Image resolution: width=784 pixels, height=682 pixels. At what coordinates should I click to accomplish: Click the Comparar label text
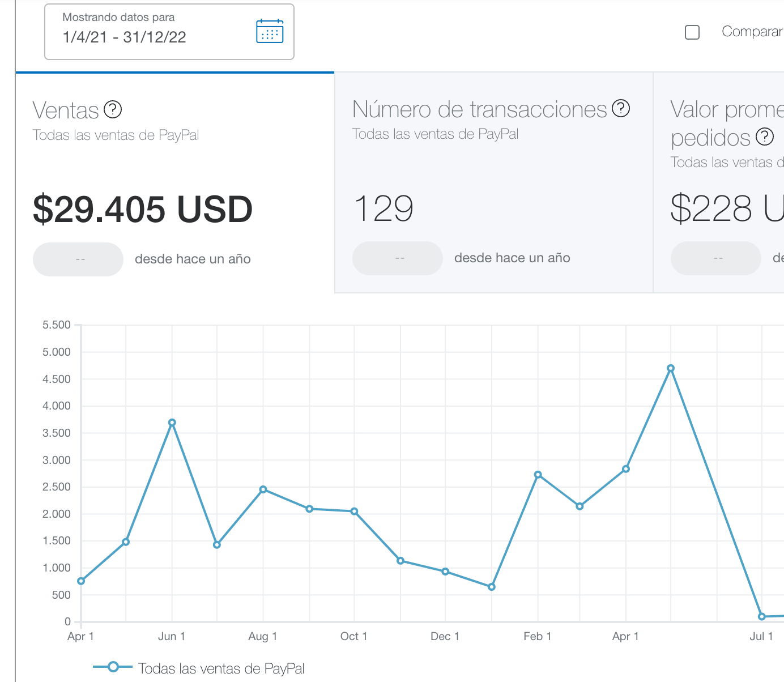click(752, 32)
